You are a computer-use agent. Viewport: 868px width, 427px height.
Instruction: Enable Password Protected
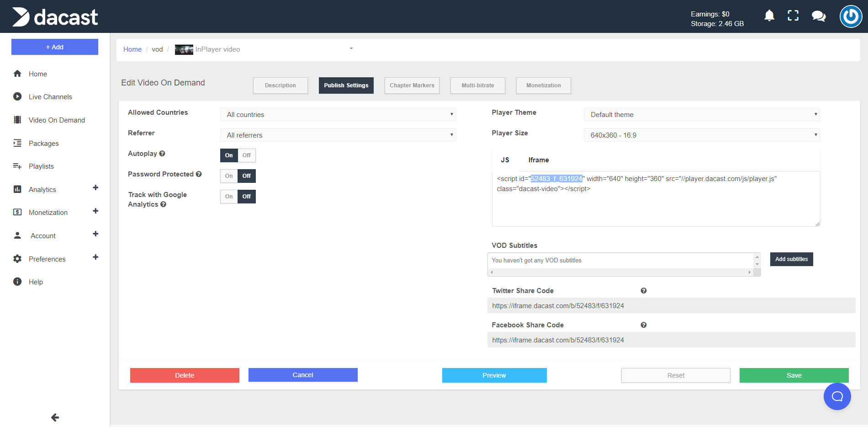(x=228, y=176)
